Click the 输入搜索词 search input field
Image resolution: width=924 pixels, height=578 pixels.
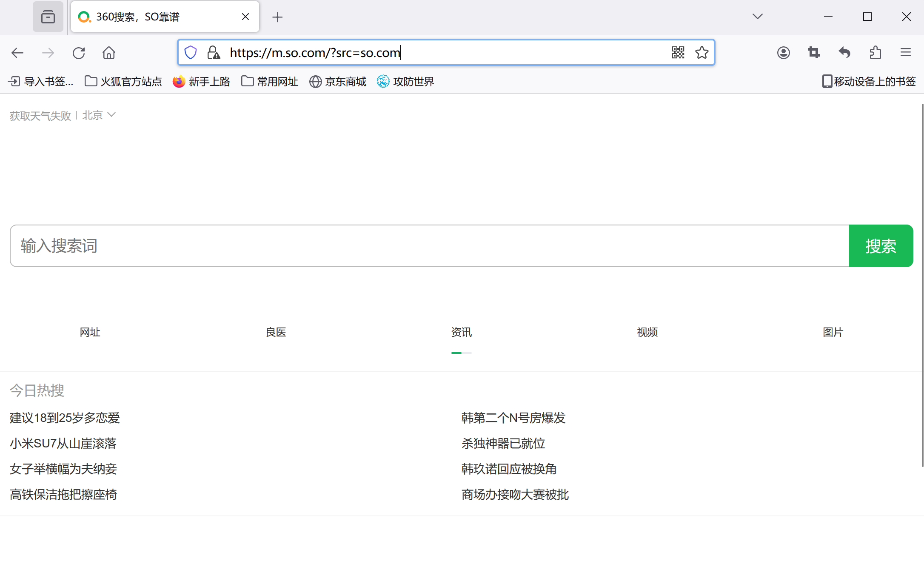(429, 246)
